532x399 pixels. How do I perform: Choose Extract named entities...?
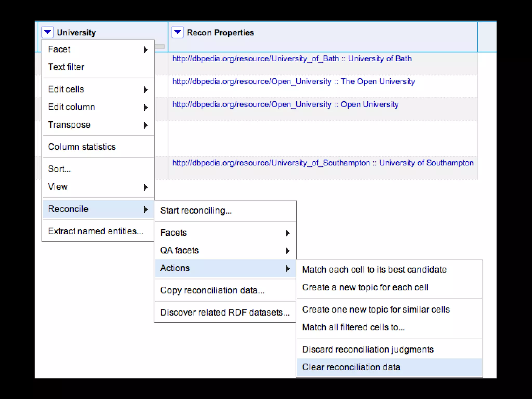96,231
